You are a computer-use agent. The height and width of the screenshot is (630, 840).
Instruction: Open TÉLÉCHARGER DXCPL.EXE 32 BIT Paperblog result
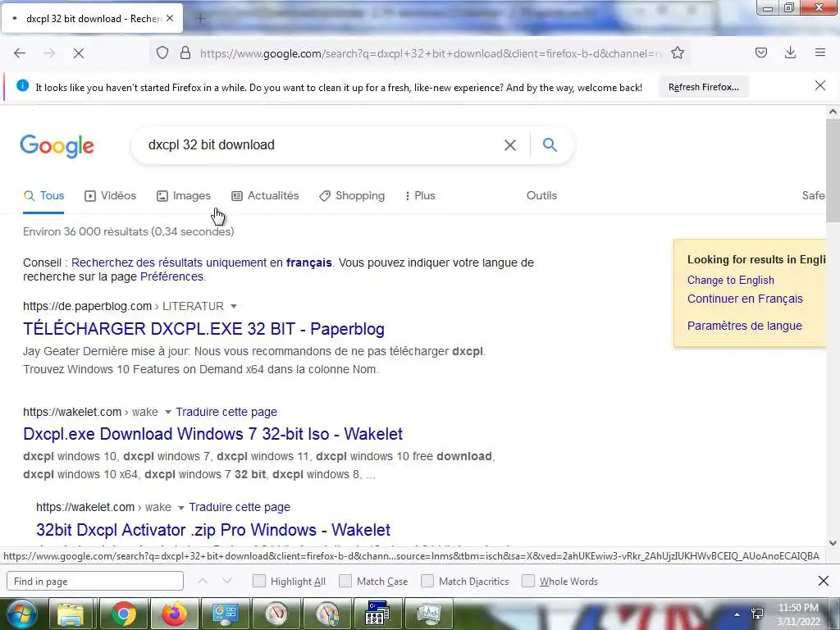tap(203, 329)
